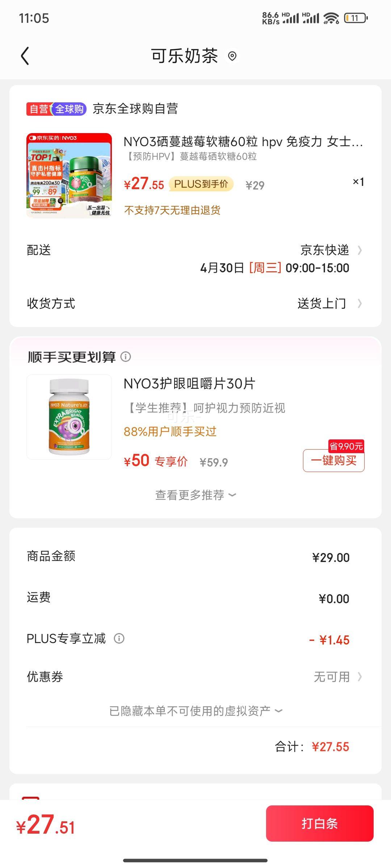The height and width of the screenshot is (868, 391).
Task: Tap the PLUS到手价 price tag
Action: [201, 184]
